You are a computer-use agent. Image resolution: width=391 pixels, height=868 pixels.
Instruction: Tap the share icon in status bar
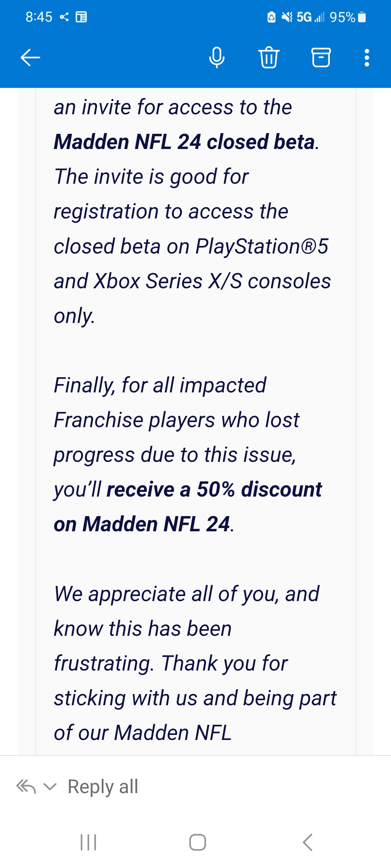[x=64, y=17]
